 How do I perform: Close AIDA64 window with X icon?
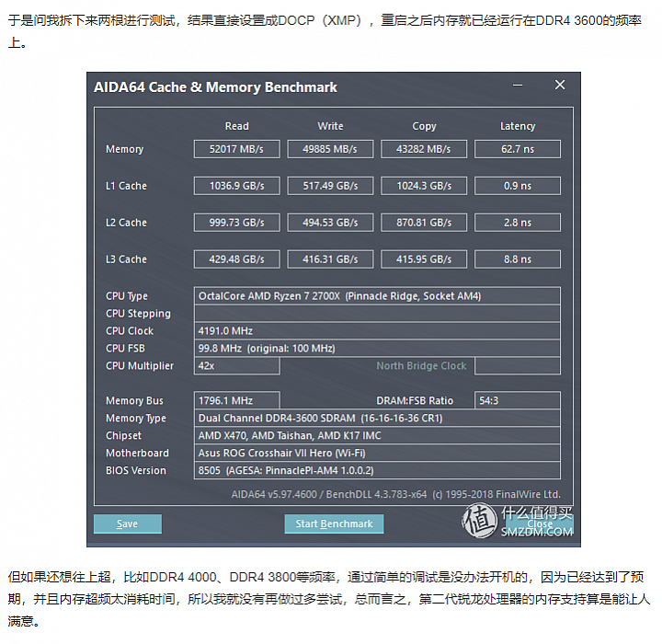click(560, 85)
